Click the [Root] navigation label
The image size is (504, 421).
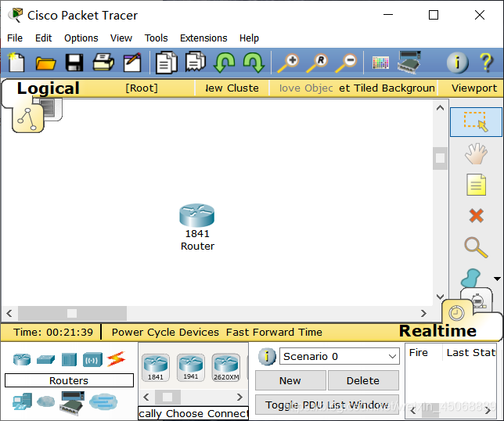tap(142, 88)
